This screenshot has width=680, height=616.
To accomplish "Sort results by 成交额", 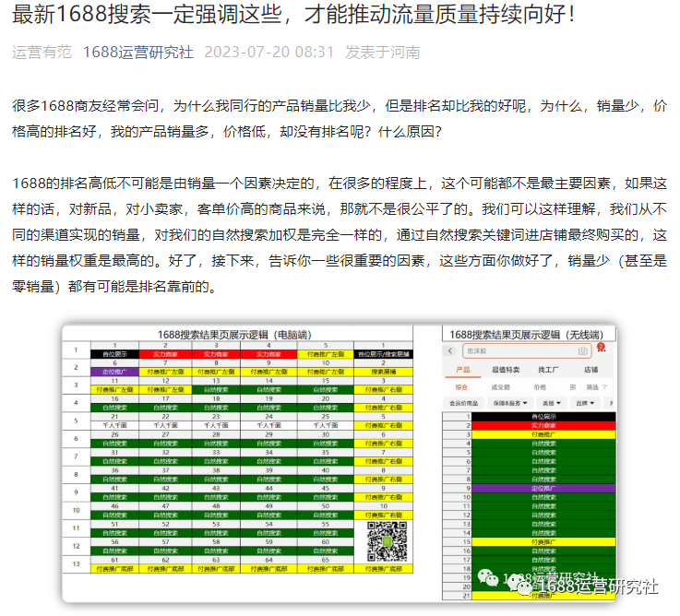I will tap(500, 387).
